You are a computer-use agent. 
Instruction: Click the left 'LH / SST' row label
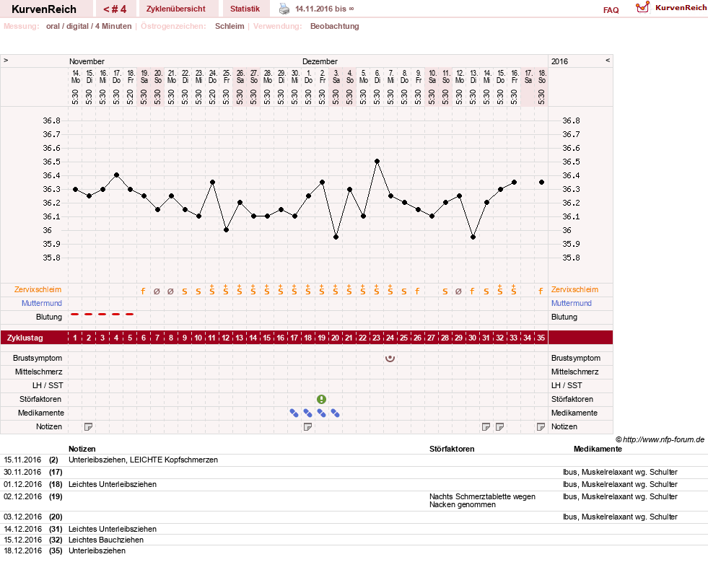48,385
